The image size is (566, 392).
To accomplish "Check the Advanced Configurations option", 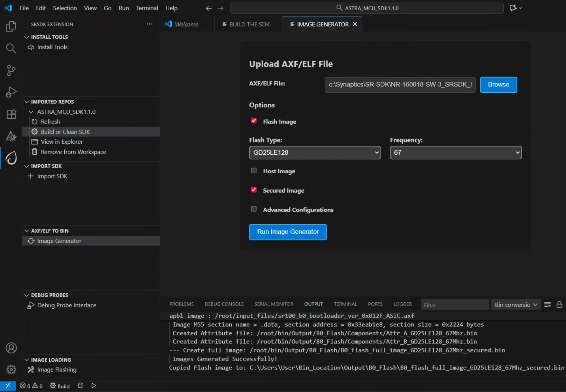I will [254, 209].
